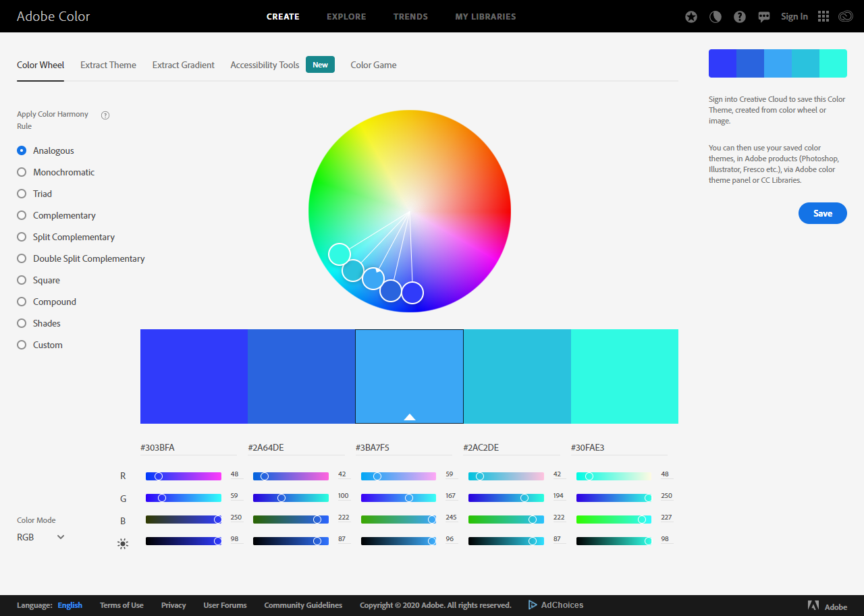The width and height of the screenshot is (864, 616).
Task: Click the R slider for #303BFA
Action: 184,476
